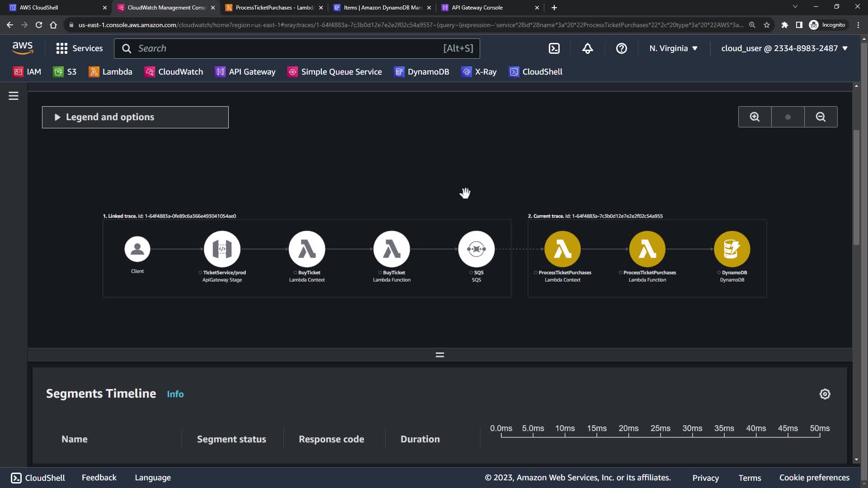The height and width of the screenshot is (488, 868).
Task: Reset trace map zoom to center
Action: 788,117
